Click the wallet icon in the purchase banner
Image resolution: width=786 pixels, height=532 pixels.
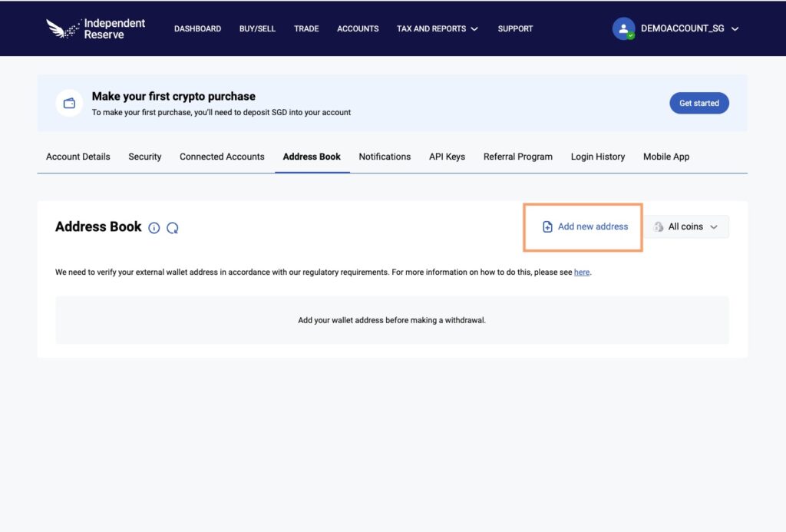click(x=69, y=102)
